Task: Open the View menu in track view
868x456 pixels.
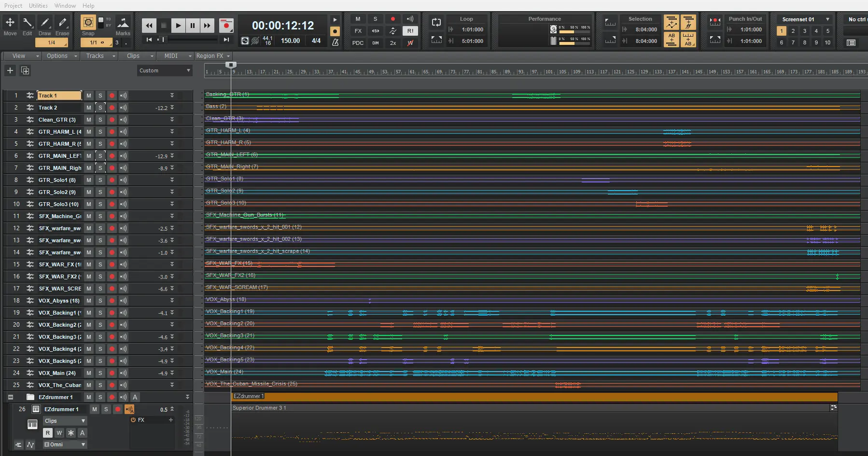Action: coord(22,56)
